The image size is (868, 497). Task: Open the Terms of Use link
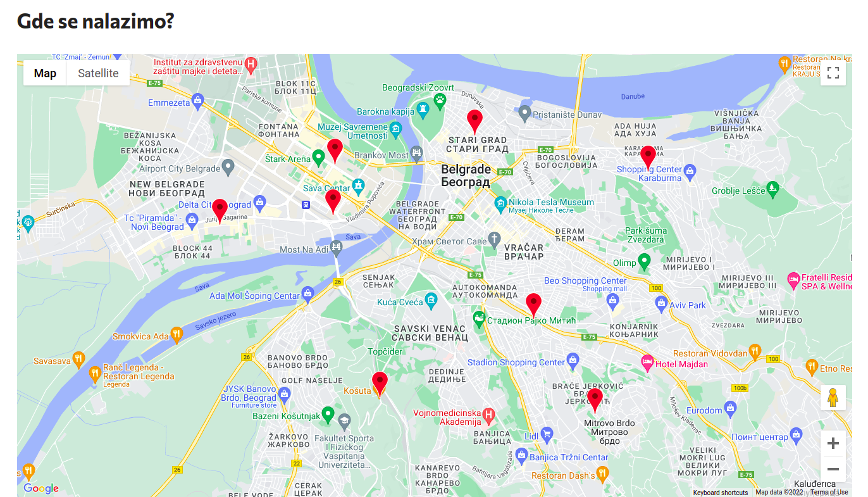click(829, 493)
